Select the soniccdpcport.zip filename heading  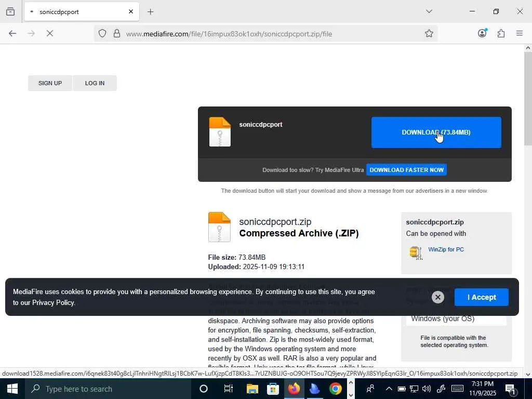(275, 221)
